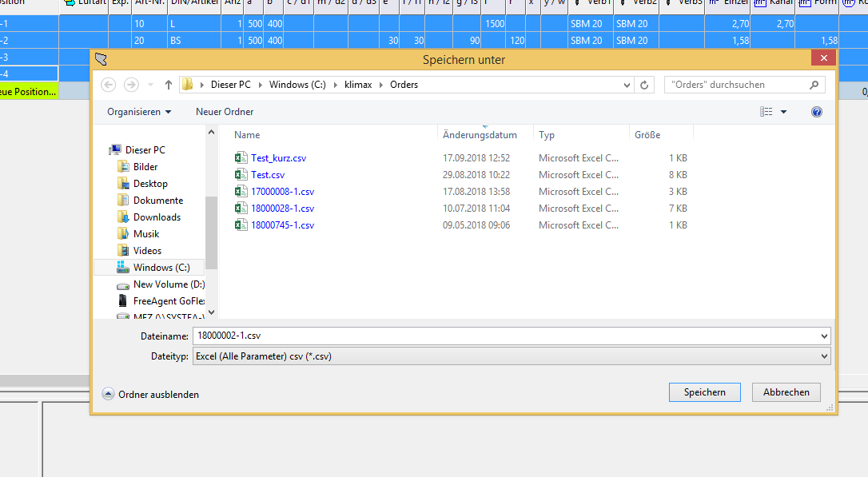Select New Volume (D:) in navigation tree
Image resolution: width=868 pixels, height=477 pixels.
coord(169,284)
